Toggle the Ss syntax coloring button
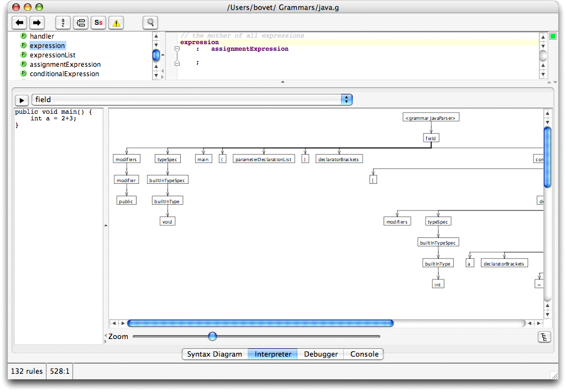The height and width of the screenshot is (392, 566). tap(98, 23)
